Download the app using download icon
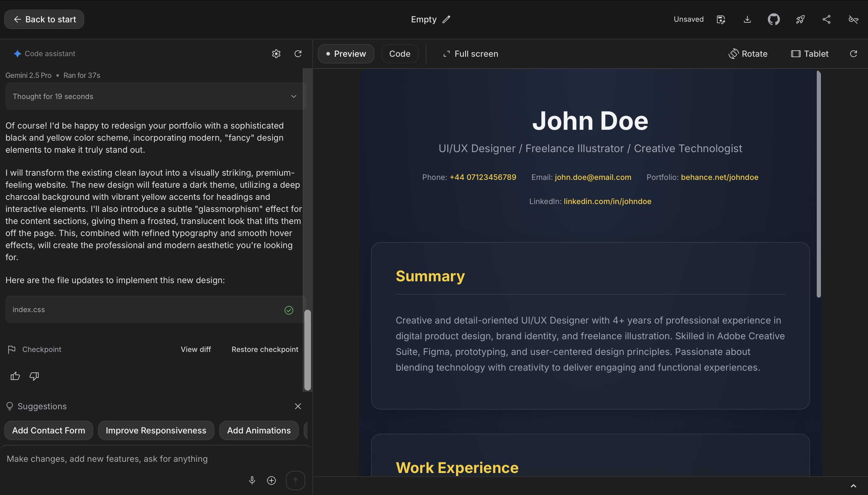The image size is (868, 495). coord(747,19)
